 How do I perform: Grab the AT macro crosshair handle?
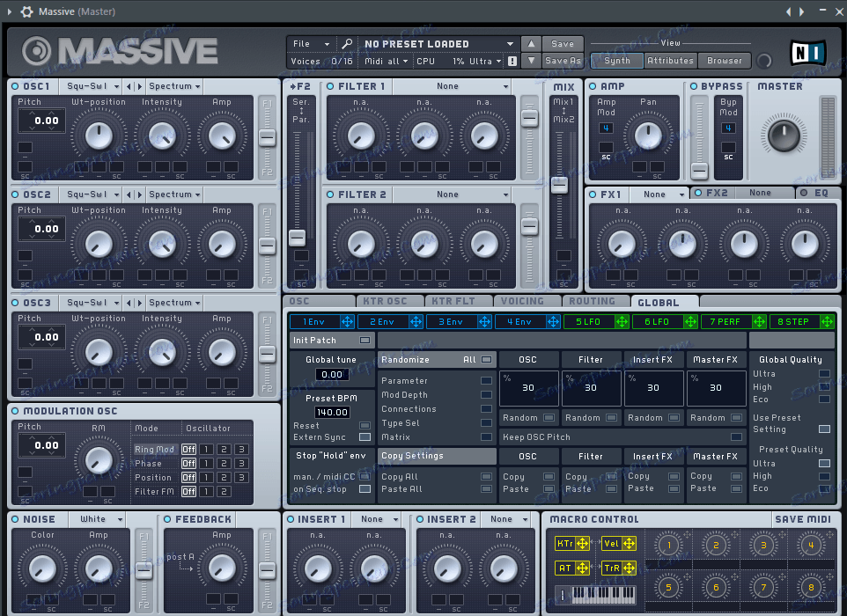[583, 568]
